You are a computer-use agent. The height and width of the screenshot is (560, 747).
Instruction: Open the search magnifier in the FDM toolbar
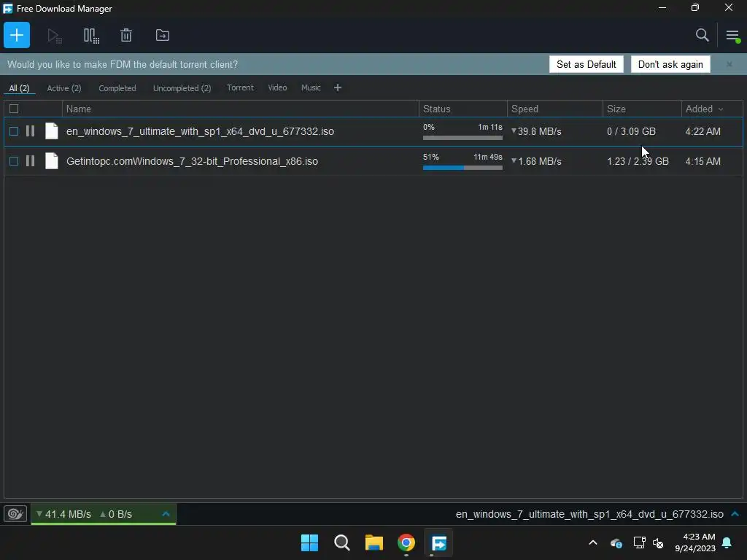tap(703, 35)
